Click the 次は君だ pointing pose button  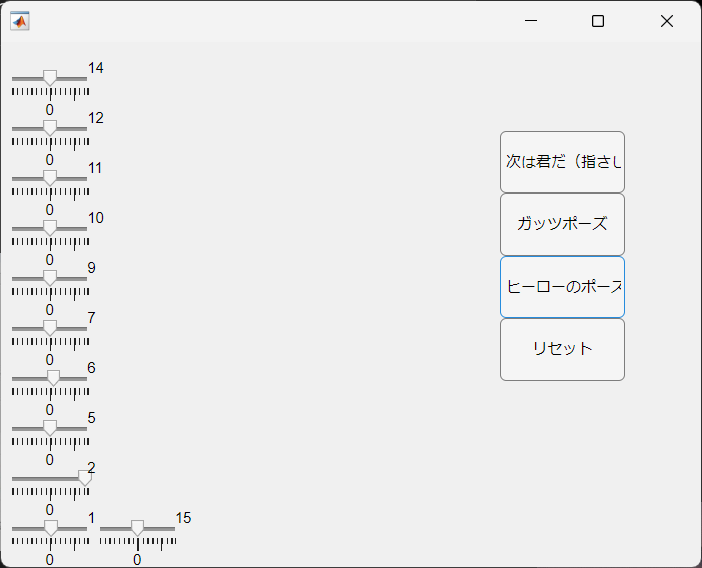coord(562,162)
